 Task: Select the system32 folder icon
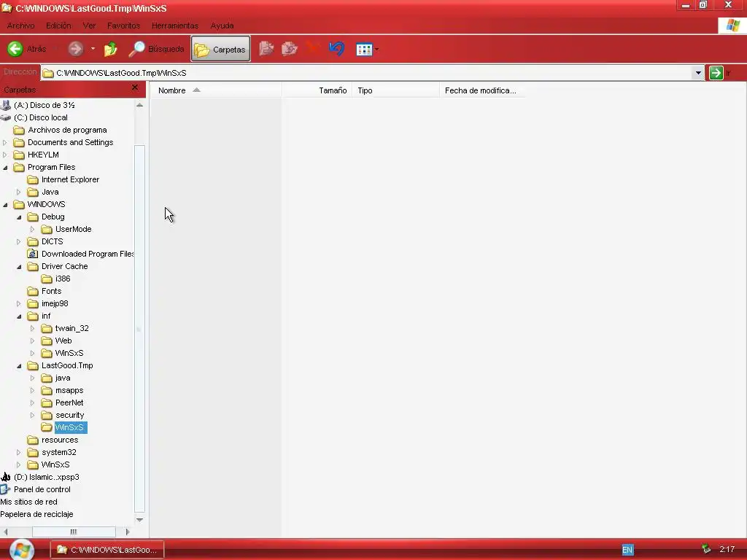pyautogui.click(x=32, y=452)
